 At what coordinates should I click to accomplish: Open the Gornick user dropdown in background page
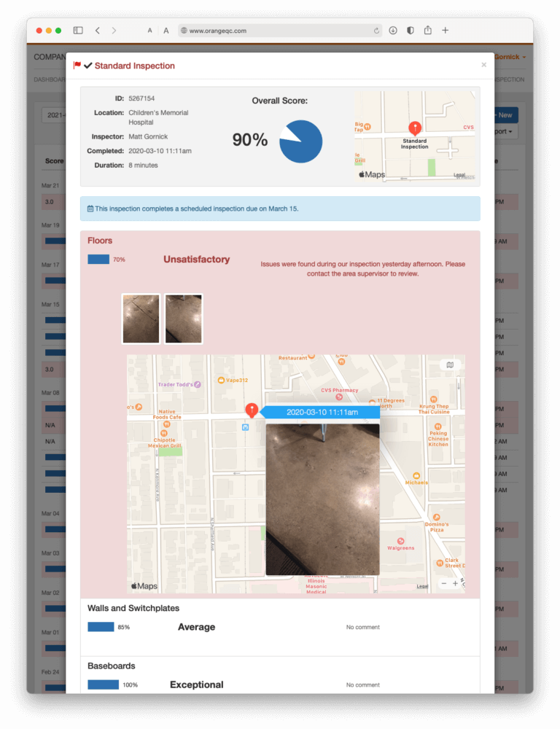pyautogui.click(x=510, y=57)
